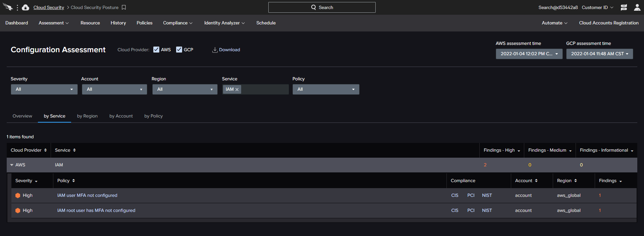Click findings count 1 for IAM root user row
644x236 pixels.
[x=600, y=211]
